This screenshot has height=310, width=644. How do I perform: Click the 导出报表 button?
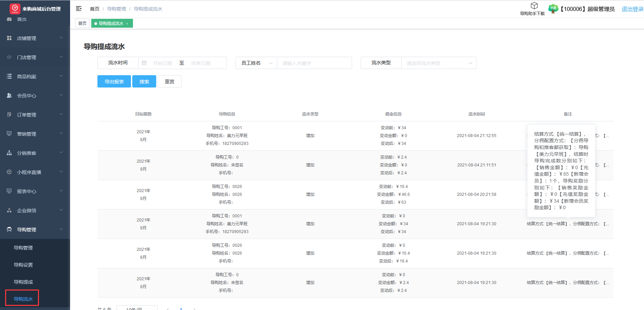tap(114, 82)
